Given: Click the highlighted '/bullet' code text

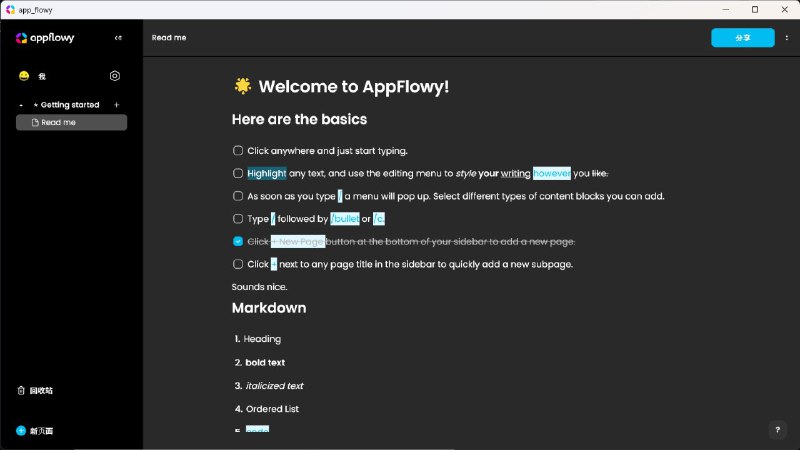Looking at the screenshot, I should (x=345, y=219).
